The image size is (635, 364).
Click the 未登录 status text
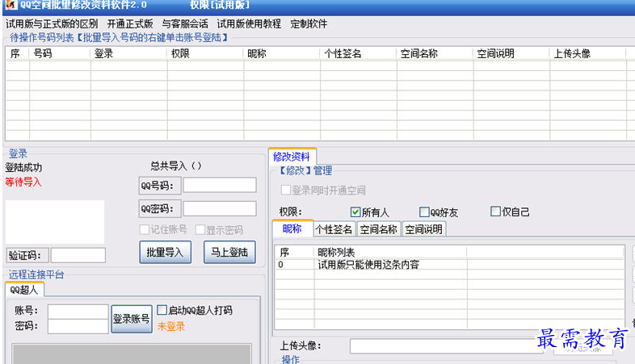click(x=171, y=326)
